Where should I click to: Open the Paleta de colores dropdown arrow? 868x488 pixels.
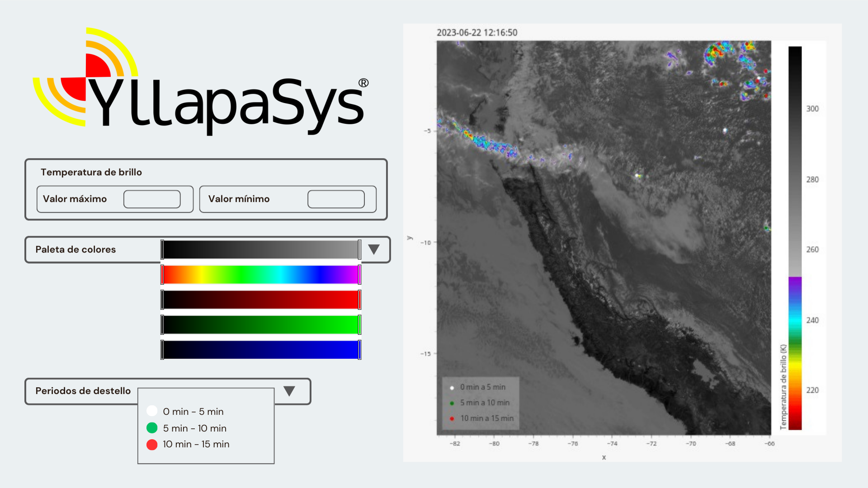click(373, 249)
